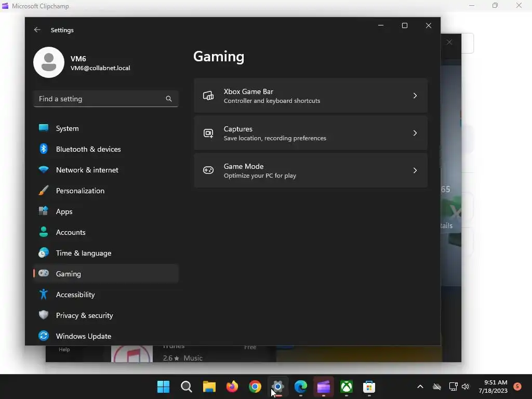Open Firefox from the taskbar
Screen dimensions: 532x399
(x=232, y=387)
